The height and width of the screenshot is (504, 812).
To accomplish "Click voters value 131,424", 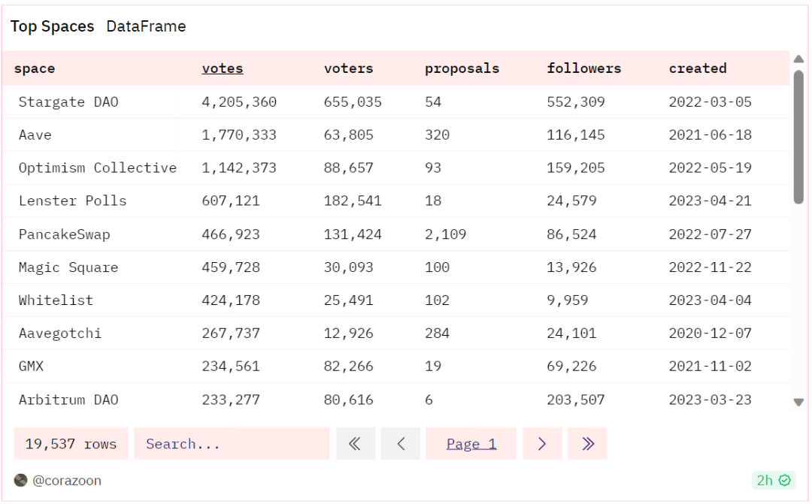I will 353,234.
